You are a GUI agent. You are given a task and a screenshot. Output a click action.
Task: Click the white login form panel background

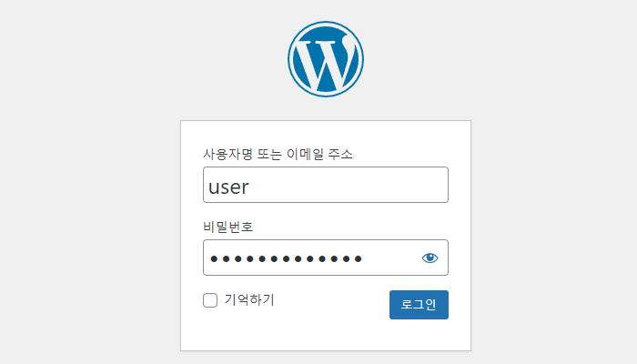326,335
